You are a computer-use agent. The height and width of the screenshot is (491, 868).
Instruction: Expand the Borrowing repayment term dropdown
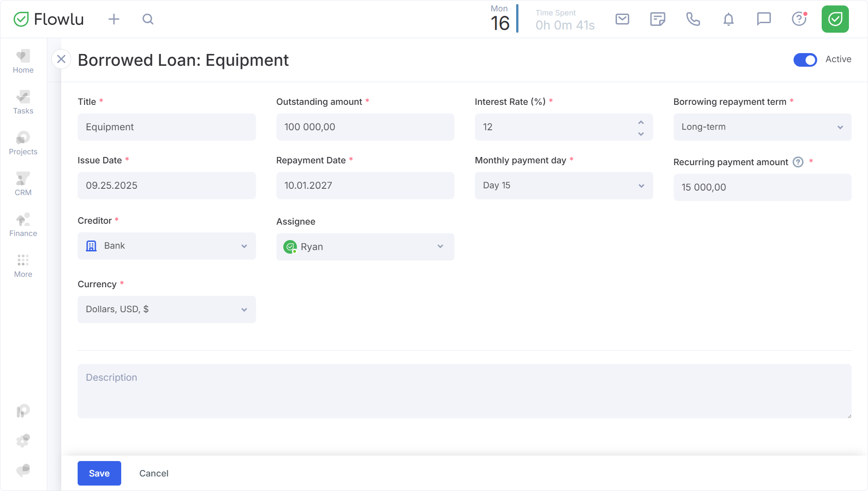[x=762, y=127]
